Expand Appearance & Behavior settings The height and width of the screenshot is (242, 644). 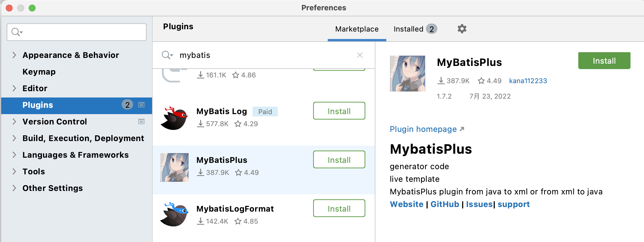[14, 55]
